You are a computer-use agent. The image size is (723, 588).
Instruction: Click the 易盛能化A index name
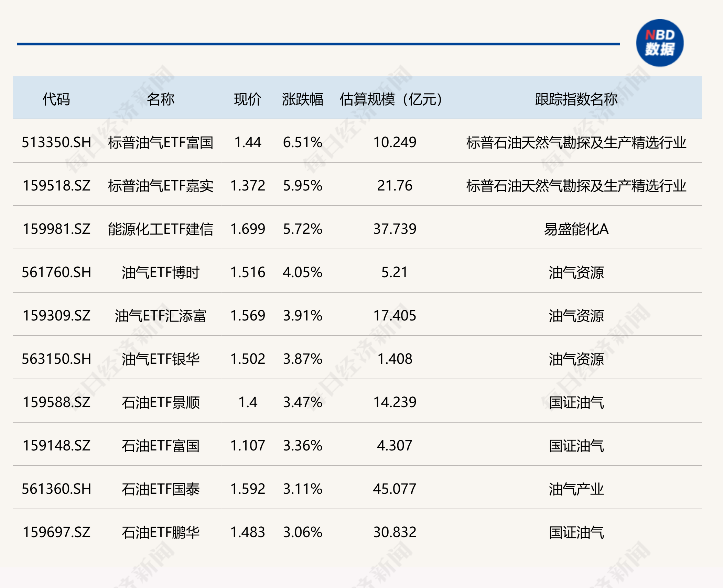tap(576, 229)
